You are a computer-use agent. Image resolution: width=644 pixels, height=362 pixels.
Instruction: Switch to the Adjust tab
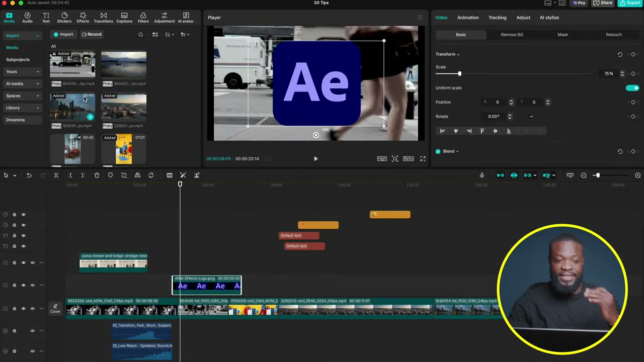[523, 18]
